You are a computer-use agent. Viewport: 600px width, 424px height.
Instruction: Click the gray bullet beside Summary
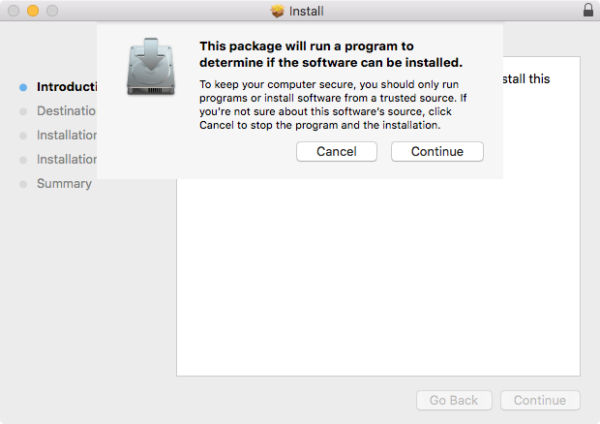23,184
